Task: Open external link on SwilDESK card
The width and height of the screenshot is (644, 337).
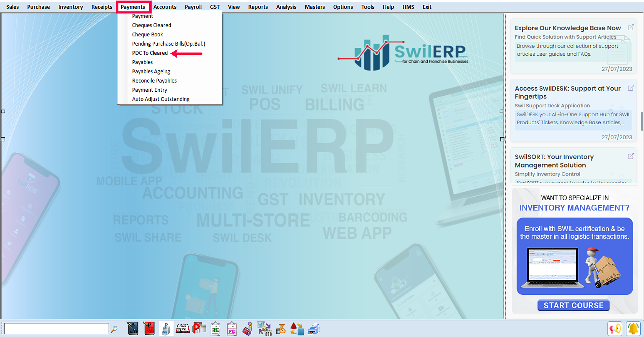Action: (x=631, y=88)
